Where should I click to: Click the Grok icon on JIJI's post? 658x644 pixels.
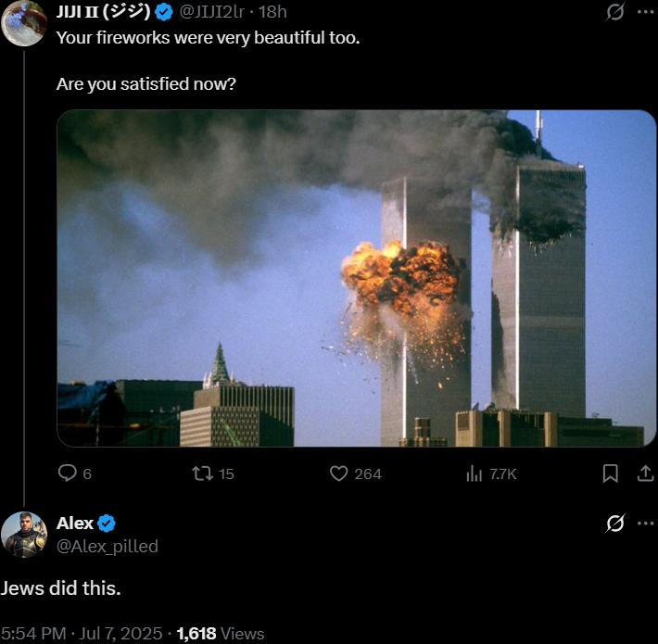(x=614, y=12)
